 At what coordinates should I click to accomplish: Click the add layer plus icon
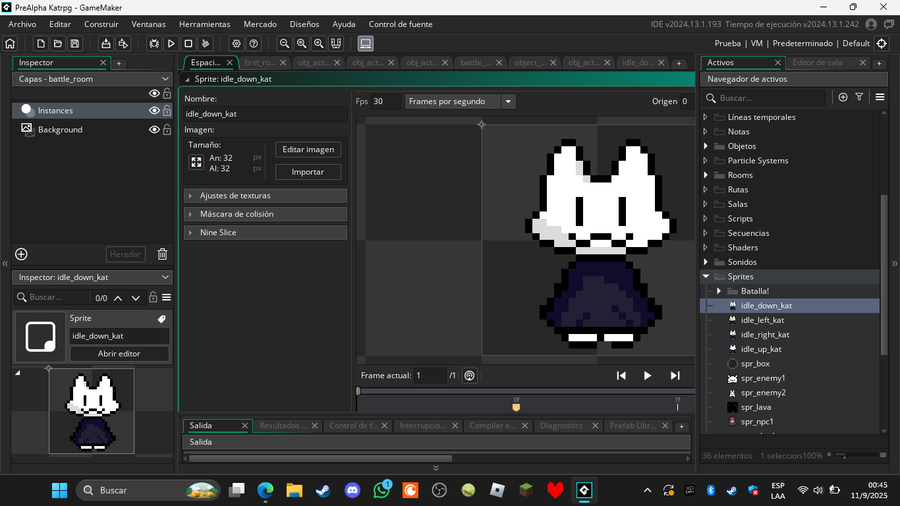coord(21,254)
